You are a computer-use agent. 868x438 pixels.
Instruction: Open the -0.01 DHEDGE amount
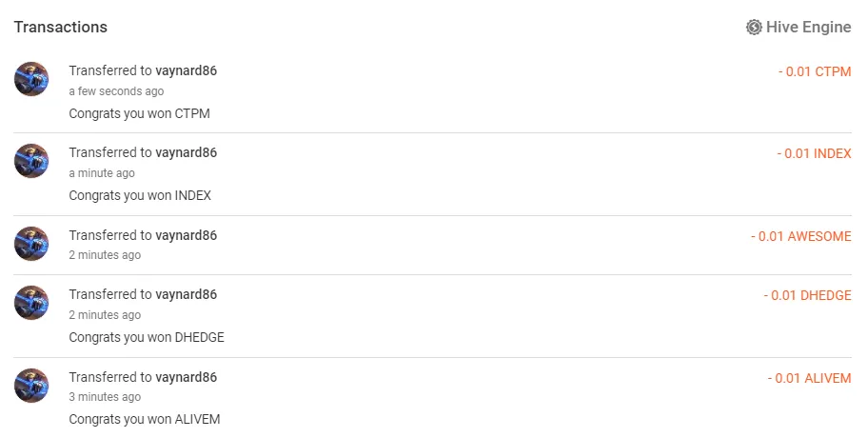(x=807, y=295)
